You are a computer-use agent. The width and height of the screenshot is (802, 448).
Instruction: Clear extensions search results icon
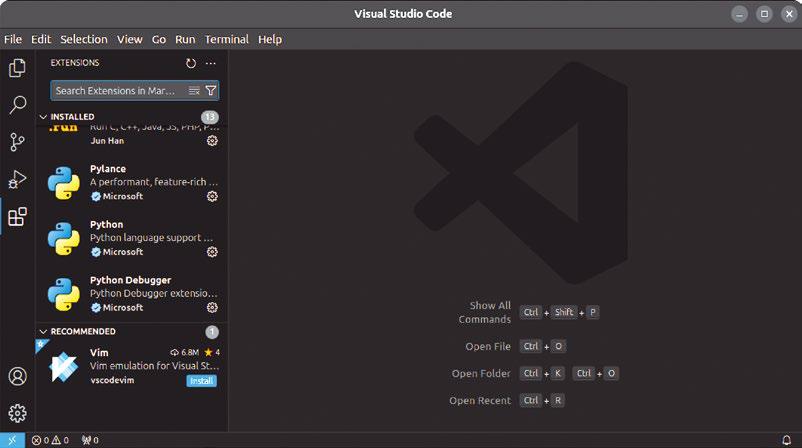tap(194, 91)
